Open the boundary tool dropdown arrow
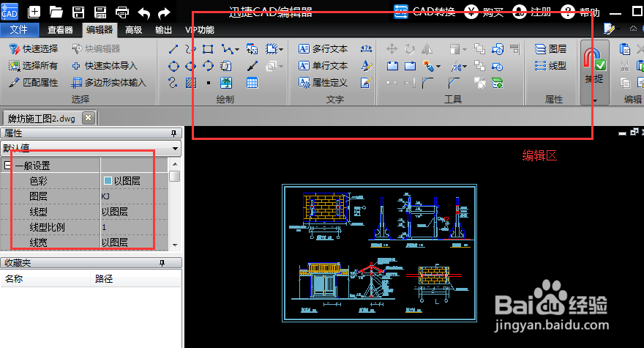This screenshot has width=644, height=348. click(x=281, y=50)
